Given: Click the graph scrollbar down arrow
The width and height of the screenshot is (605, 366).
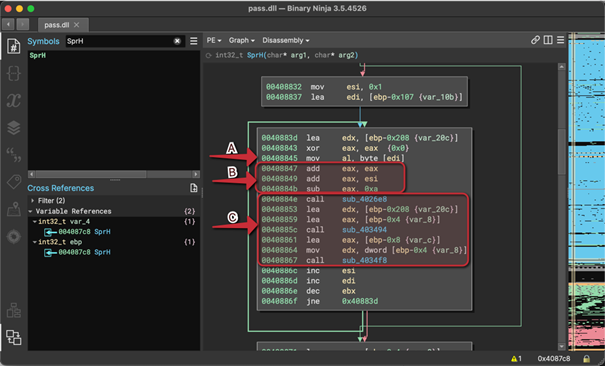Looking at the screenshot, I should [x=561, y=346].
